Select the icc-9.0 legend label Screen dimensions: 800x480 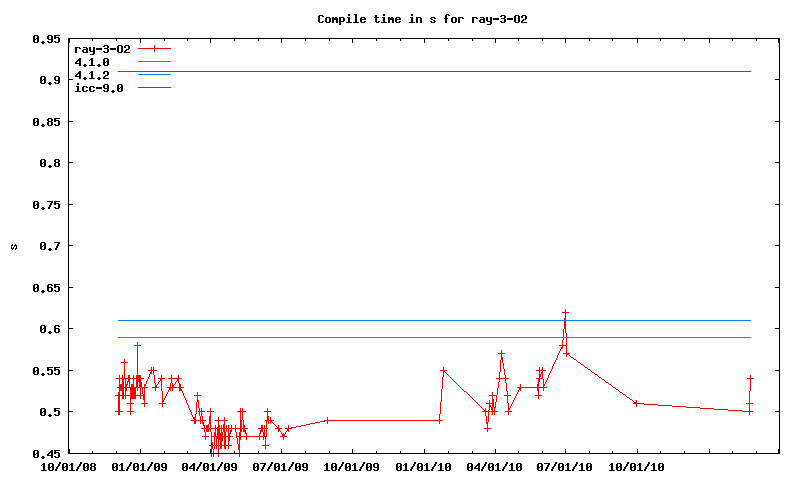99,88
